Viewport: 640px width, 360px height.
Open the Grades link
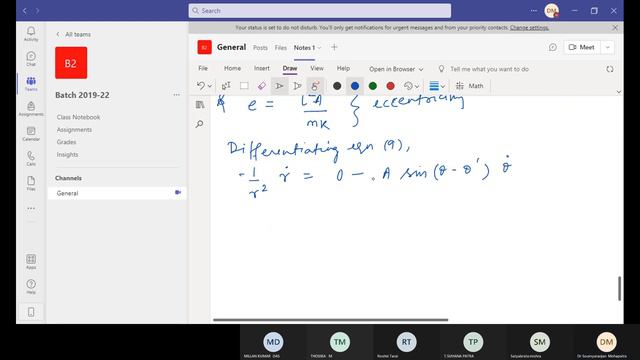point(67,142)
